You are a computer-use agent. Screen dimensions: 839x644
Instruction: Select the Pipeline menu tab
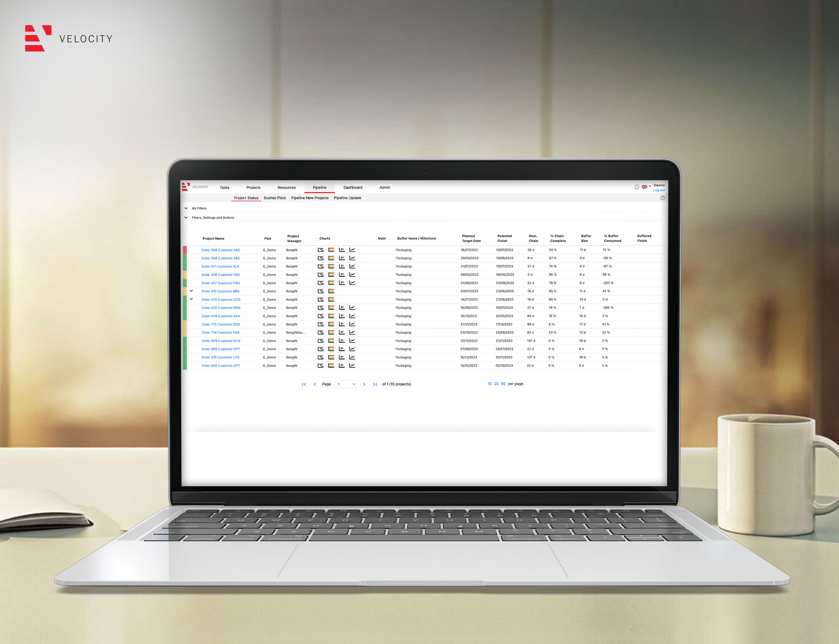pos(319,187)
